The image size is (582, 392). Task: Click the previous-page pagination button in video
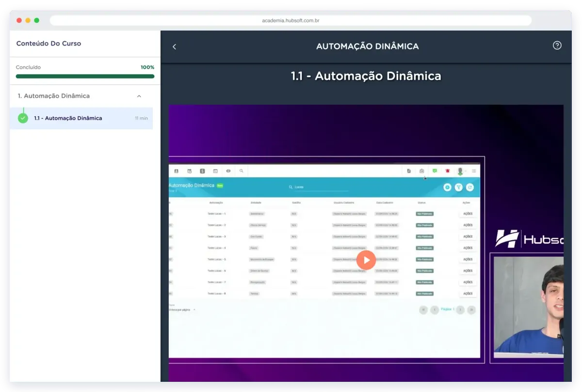click(x=435, y=310)
